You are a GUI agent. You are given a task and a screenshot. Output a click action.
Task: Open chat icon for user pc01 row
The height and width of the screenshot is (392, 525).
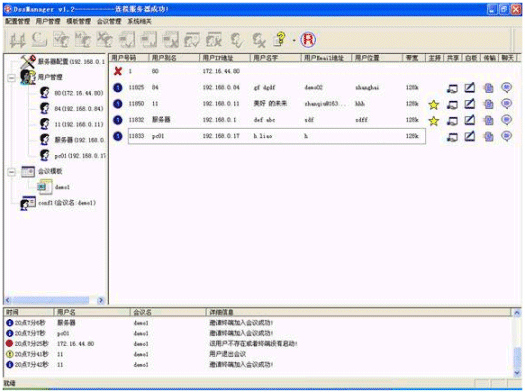pyautogui.click(x=506, y=136)
